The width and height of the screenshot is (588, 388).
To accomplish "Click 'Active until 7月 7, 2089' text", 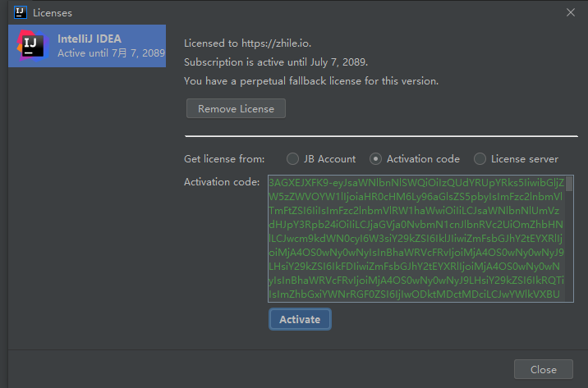I will tap(112, 53).
